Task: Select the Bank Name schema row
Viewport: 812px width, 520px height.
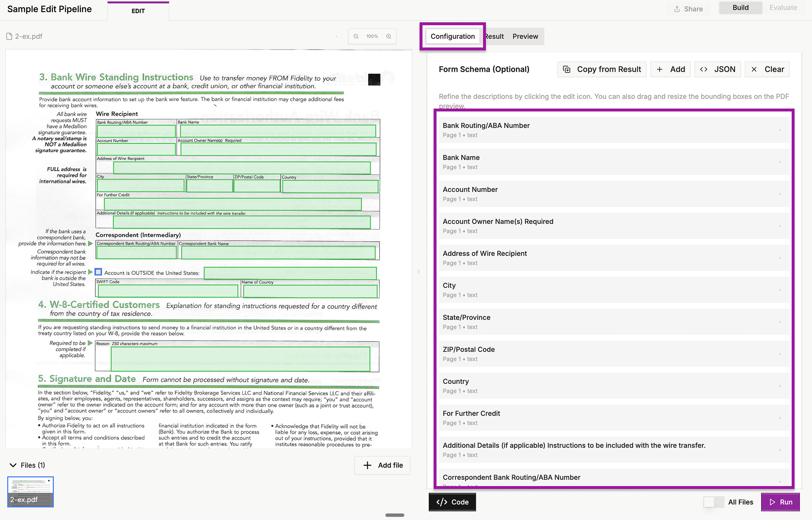Action: click(614, 162)
